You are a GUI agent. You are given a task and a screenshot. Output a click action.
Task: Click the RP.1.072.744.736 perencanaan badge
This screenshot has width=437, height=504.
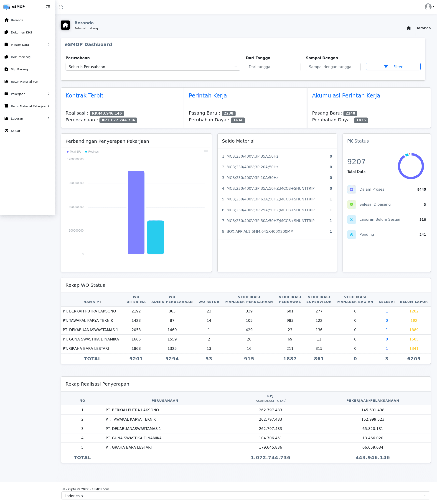(x=118, y=120)
